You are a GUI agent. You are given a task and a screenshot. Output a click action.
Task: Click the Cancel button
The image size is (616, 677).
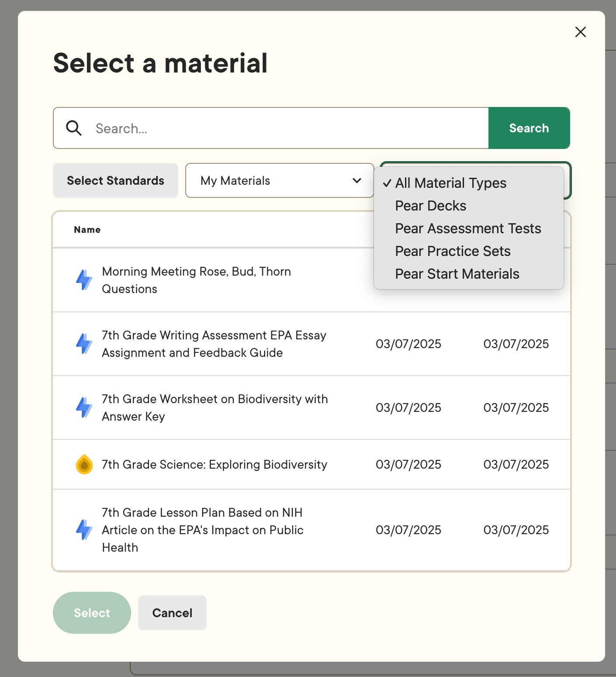tap(172, 613)
